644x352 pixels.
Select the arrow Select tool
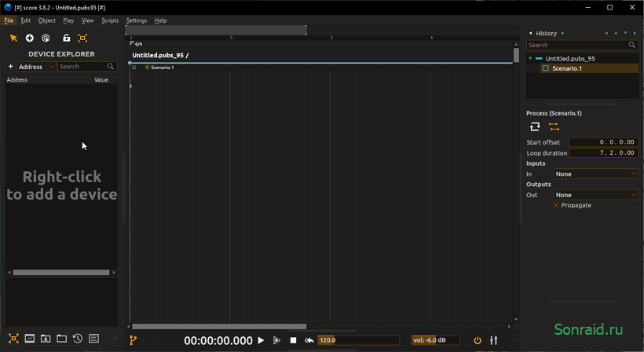(x=13, y=38)
